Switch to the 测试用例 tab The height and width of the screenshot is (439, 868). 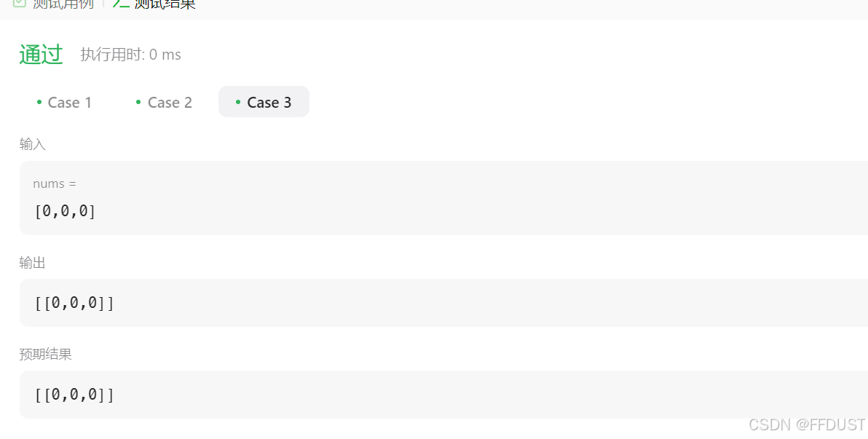[x=54, y=4]
